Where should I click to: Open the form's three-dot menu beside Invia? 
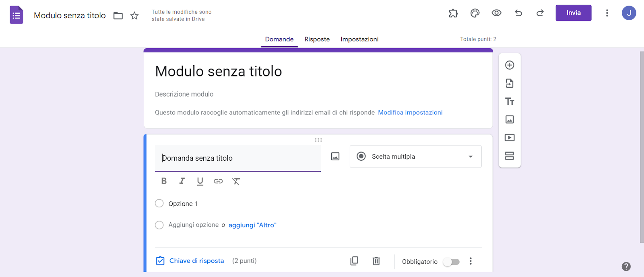click(607, 13)
